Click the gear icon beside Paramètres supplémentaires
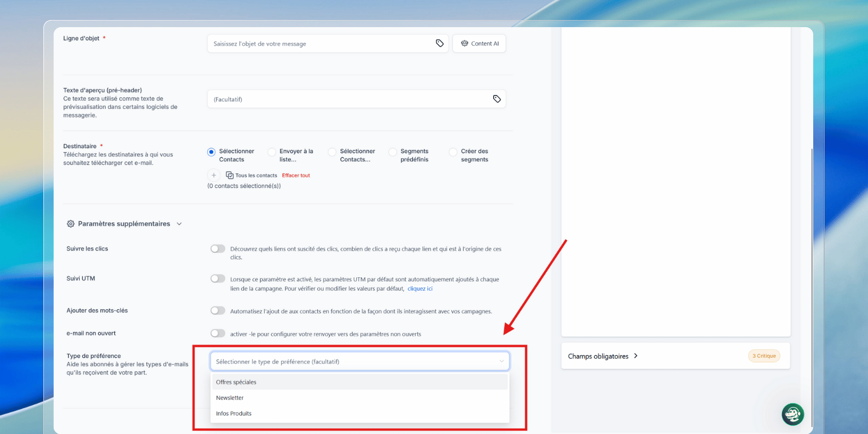868x434 pixels. pyautogui.click(x=71, y=224)
